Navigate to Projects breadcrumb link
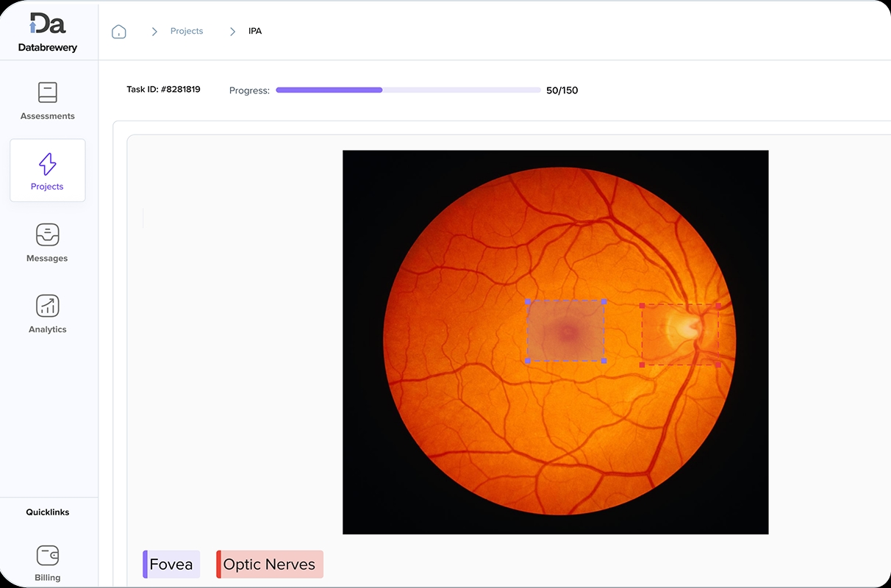891x588 pixels. point(187,32)
